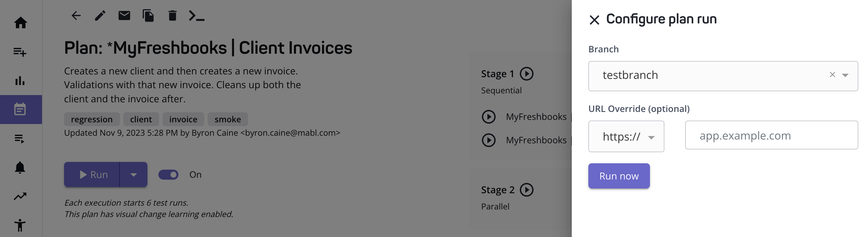
Task: Click the home icon in sidebar
Action: tap(21, 23)
